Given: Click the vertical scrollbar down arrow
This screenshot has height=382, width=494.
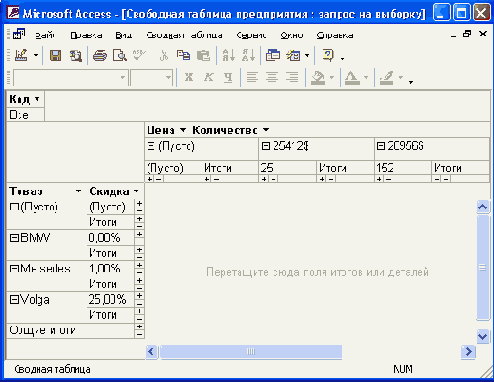Looking at the screenshot, I should tap(482, 336).
